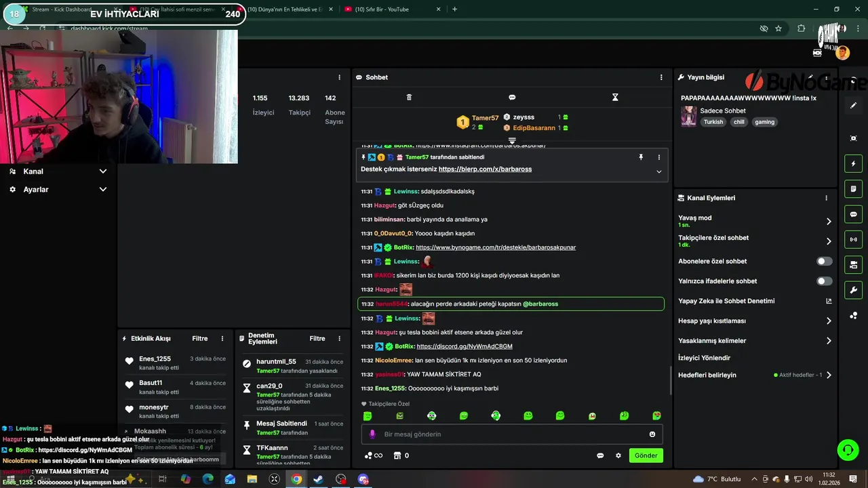Viewport: 868px width, 488px height.
Task: Click the first green follower-only emote
Action: [368, 416]
